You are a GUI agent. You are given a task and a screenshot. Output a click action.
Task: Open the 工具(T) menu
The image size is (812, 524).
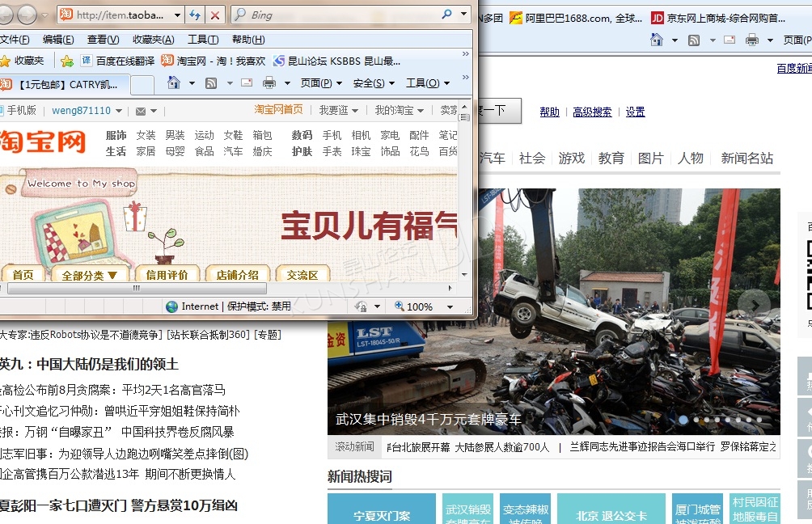tap(203, 40)
